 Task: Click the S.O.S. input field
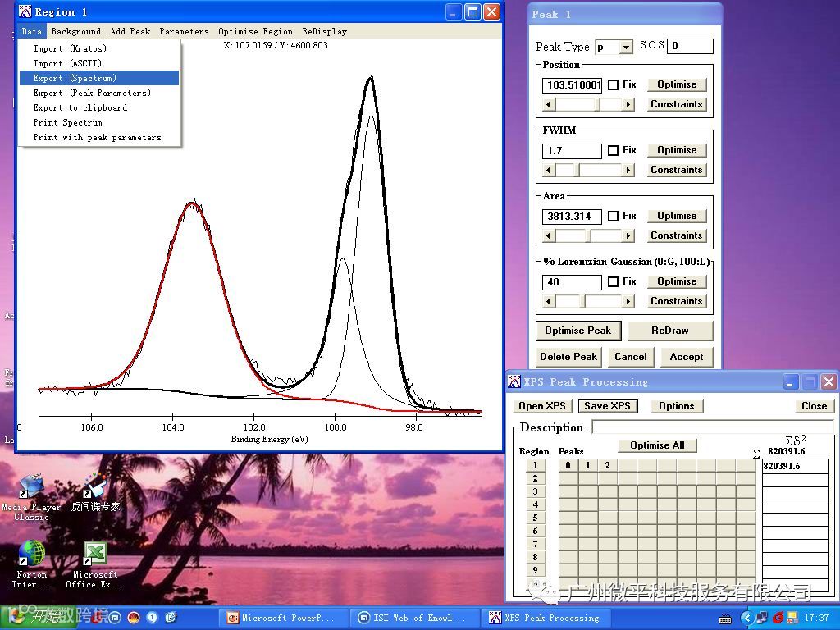(690, 46)
